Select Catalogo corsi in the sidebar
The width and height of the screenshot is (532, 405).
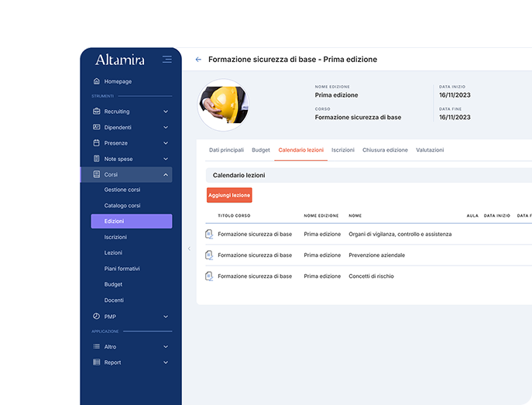(x=122, y=206)
